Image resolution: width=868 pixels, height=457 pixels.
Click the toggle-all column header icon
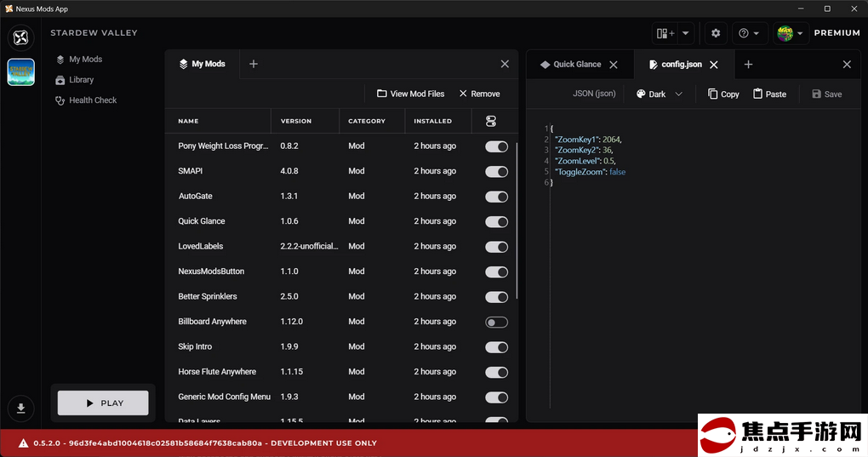[x=491, y=121]
